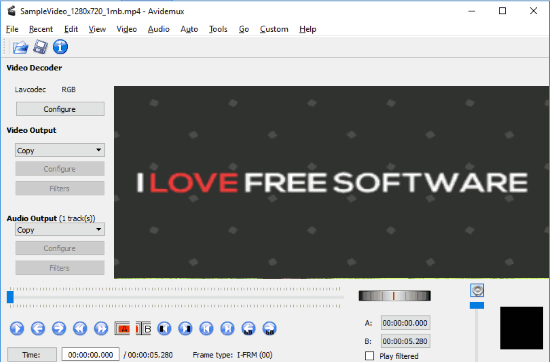Click Filters under Audio Output
This screenshot has width=550, height=362.
click(60, 268)
